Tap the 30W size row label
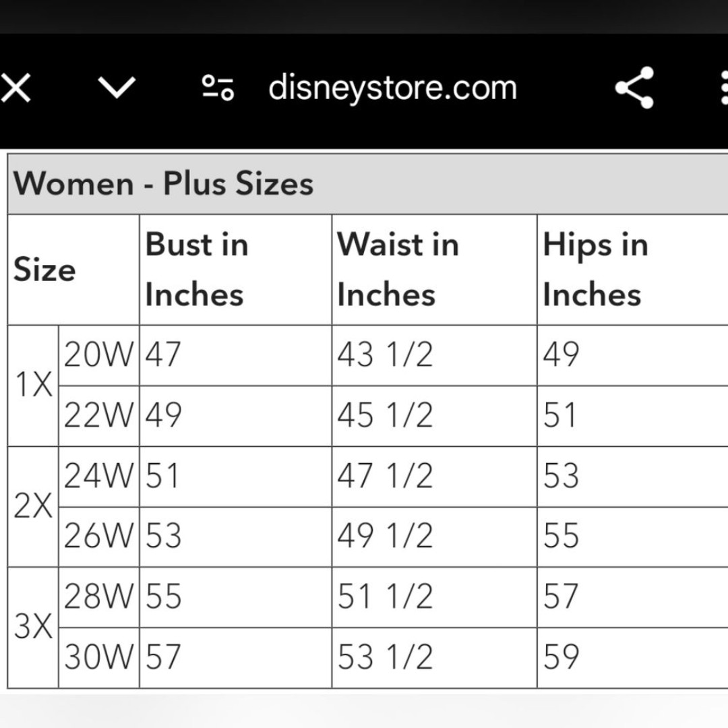 (99, 657)
